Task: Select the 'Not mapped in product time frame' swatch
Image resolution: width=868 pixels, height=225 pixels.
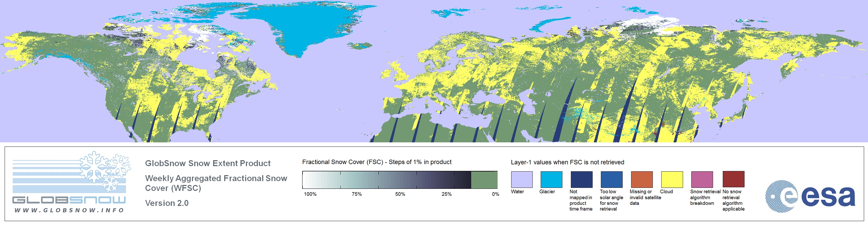Action: point(581,179)
